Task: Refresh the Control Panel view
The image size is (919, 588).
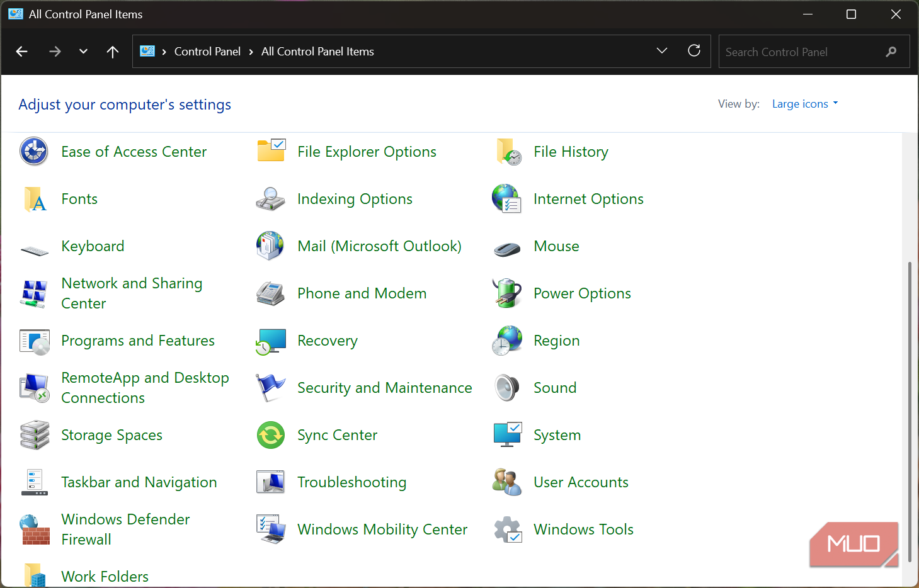Action: point(694,51)
